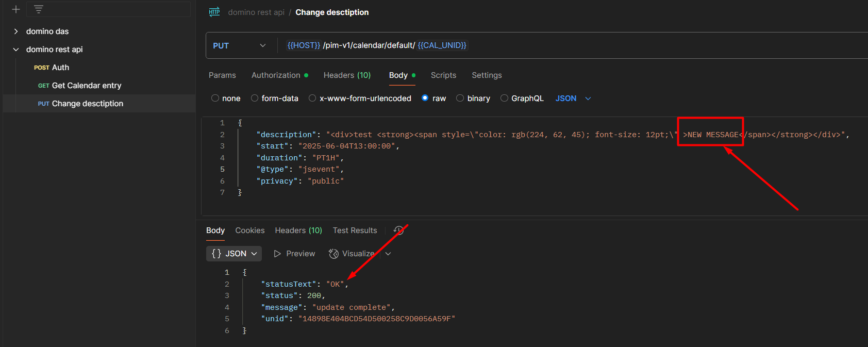Click the "OK" statusText value in response
The width and height of the screenshot is (868, 347).
(x=335, y=284)
